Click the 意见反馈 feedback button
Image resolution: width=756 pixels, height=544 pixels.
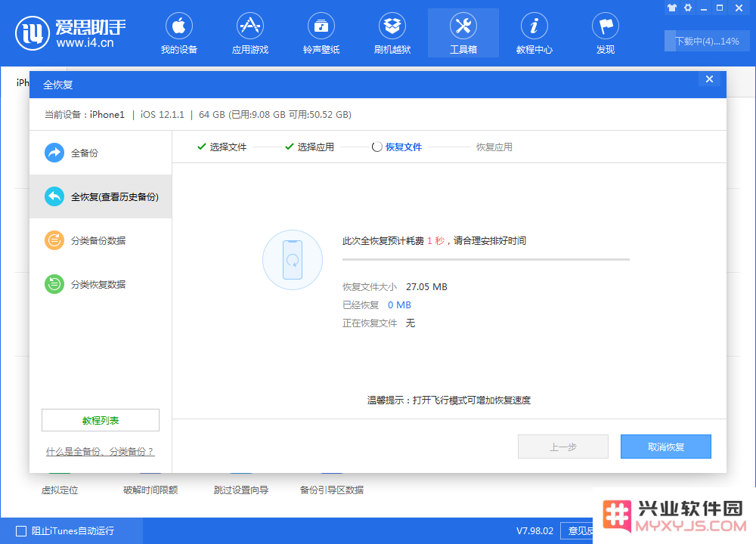[577, 531]
